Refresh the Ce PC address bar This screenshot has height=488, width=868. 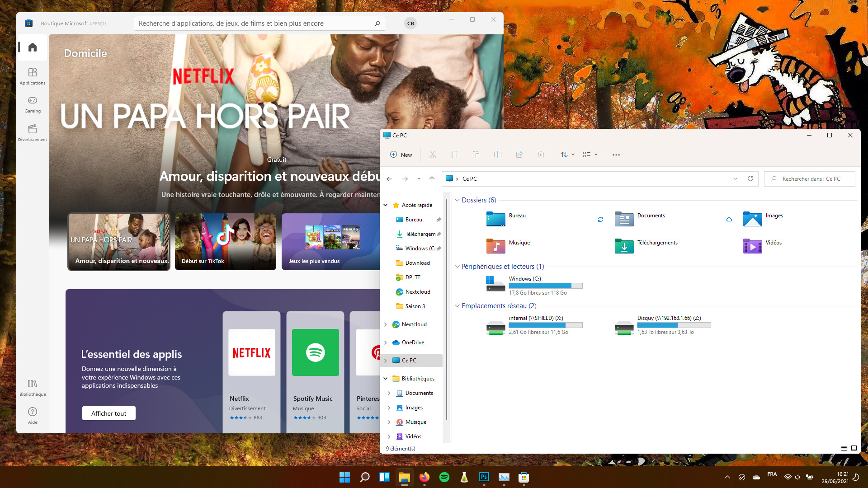(750, 178)
